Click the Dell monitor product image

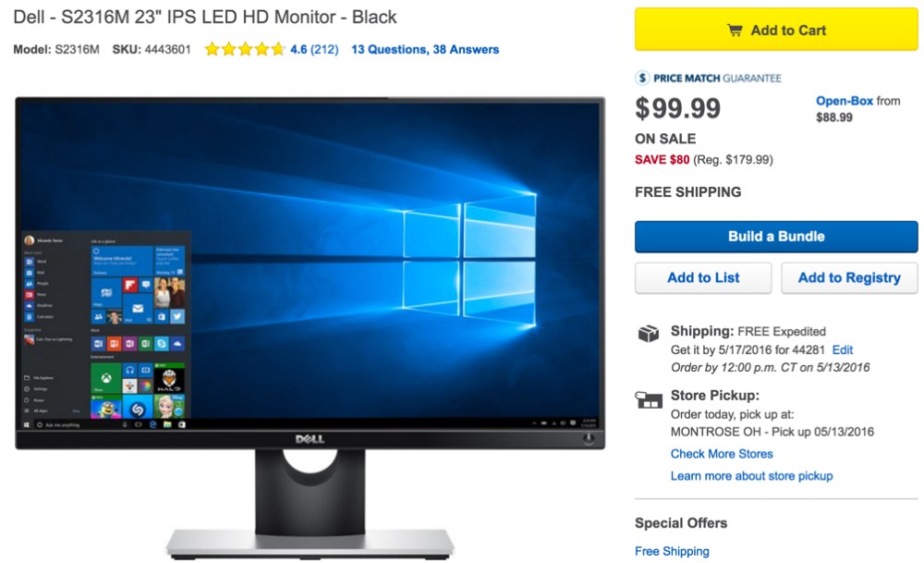click(310, 328)
